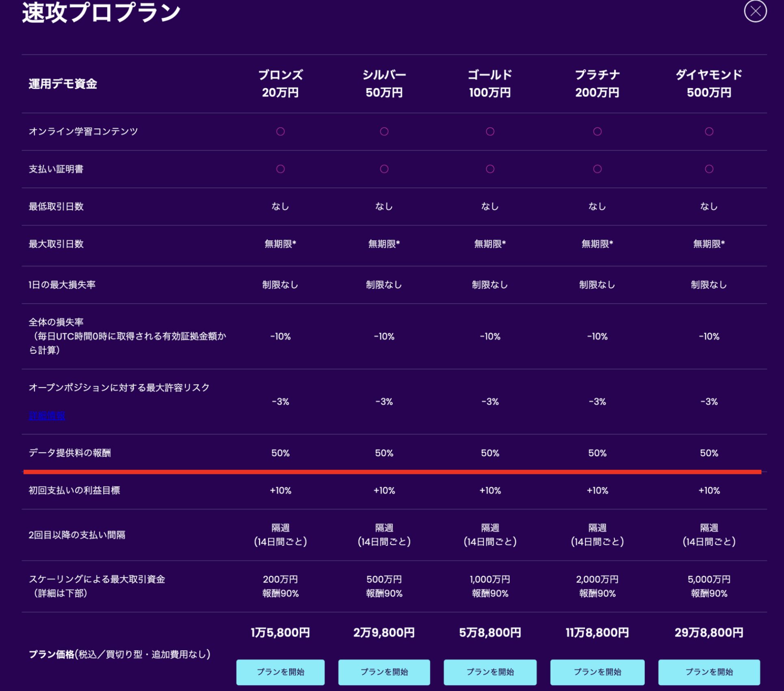The height and width of the screenshot is (691, 784).
Task: Click the red divider line
Action: (392, 472)
